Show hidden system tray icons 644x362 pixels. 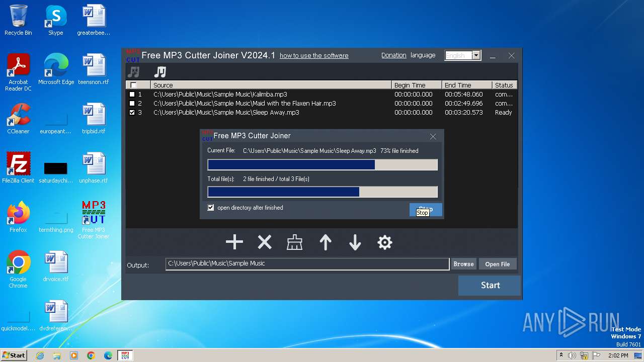point(561,355)
